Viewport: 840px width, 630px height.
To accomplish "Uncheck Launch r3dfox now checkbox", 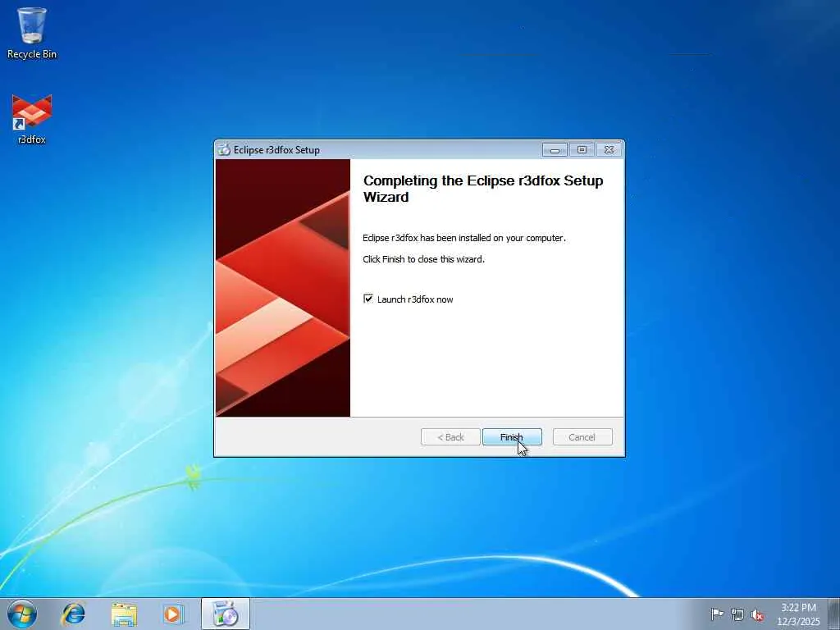I will tap(368, 299).
